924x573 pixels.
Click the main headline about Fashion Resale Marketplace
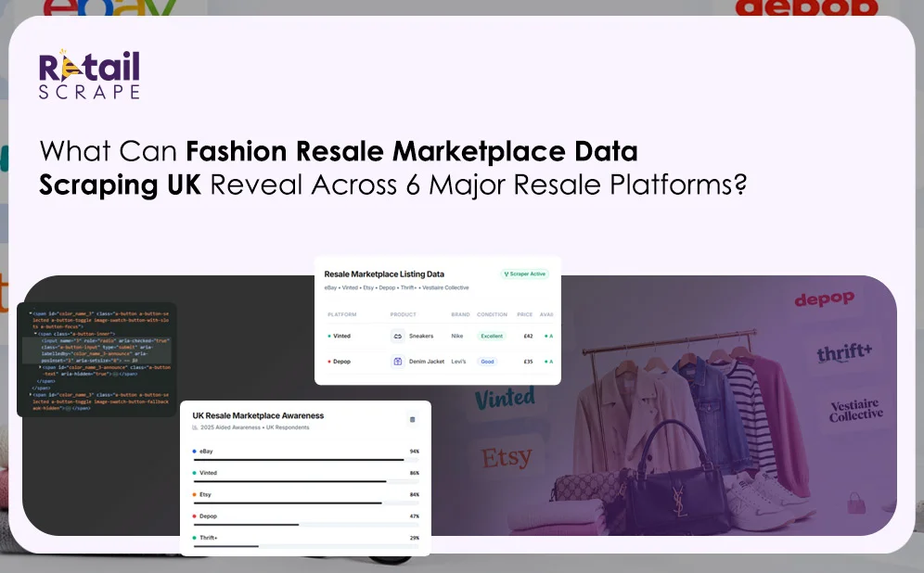coord(393,169)
